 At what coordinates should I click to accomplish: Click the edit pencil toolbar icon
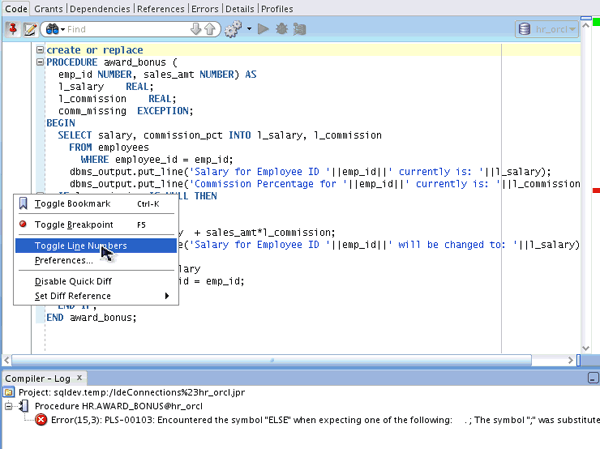30,30
